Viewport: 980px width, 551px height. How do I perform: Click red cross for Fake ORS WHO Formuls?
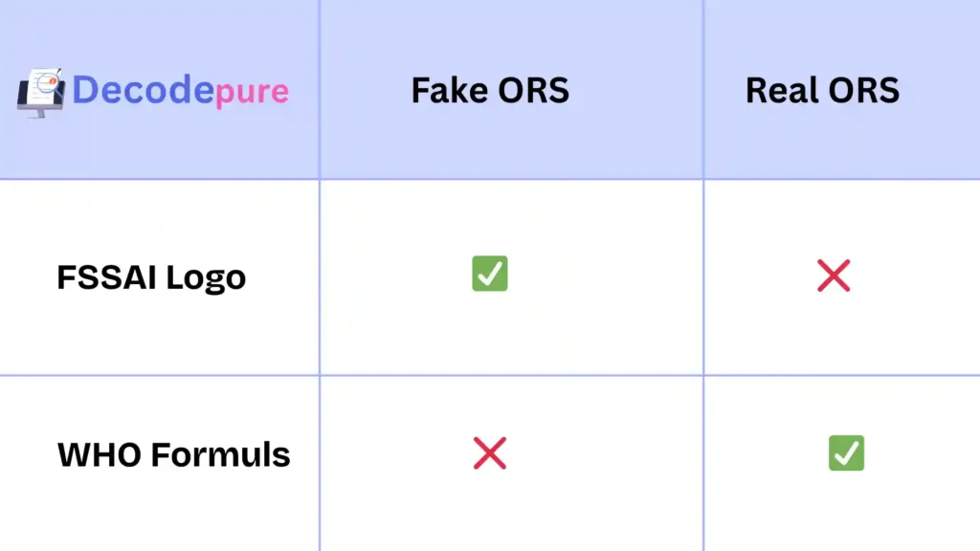[489, 453]
